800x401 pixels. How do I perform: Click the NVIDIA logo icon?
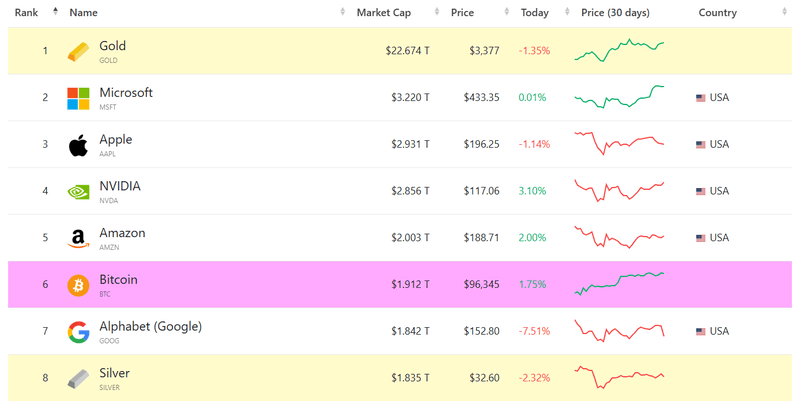coord(78,192)
